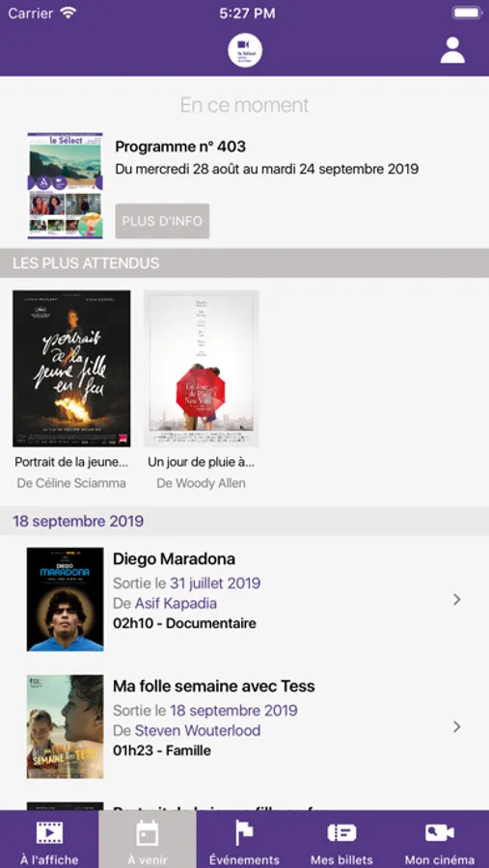This screenshot has height=868, width=489.
Task: Open the user profile icon
Action: 452,50
